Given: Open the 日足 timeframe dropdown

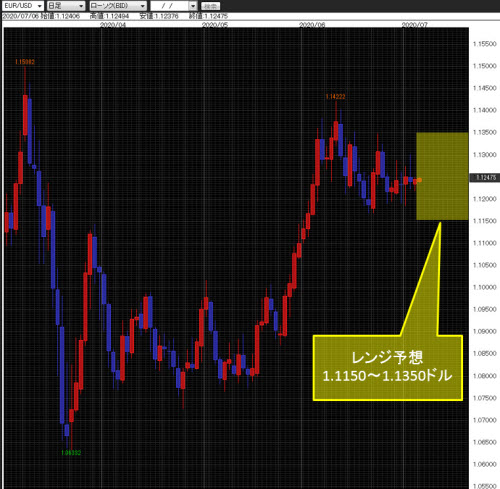Looking at the screenshot, I should coord(66,6).
